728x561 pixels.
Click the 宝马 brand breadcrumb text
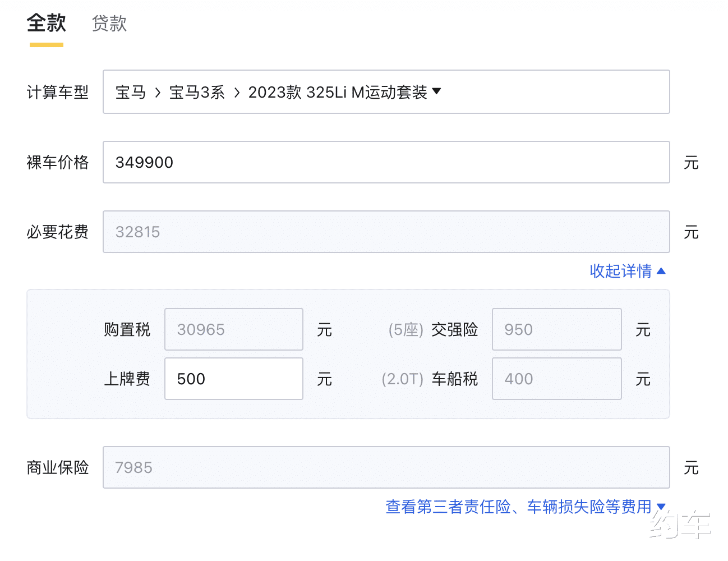(131, 92)
